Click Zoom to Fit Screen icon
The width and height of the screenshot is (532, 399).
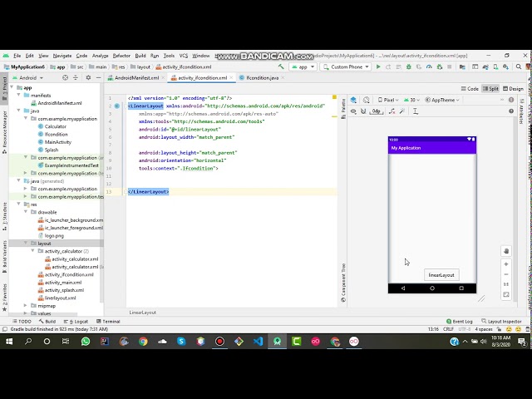click(506, 294)
